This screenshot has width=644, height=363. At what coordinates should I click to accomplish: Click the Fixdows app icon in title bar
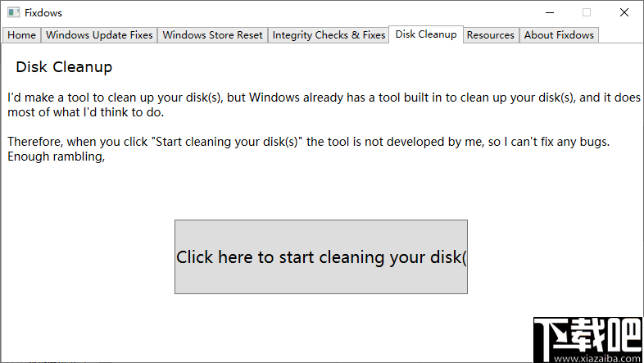[13, 12]
